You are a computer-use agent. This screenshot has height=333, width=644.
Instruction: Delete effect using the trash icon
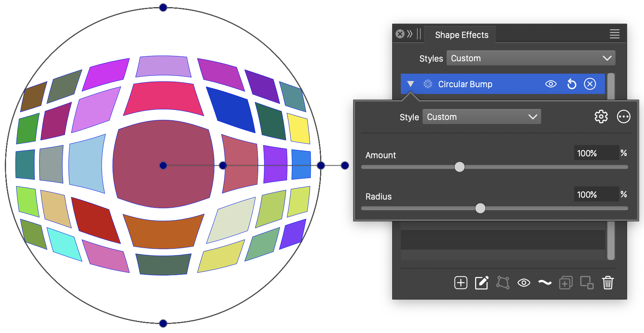(x=608, y=283)
